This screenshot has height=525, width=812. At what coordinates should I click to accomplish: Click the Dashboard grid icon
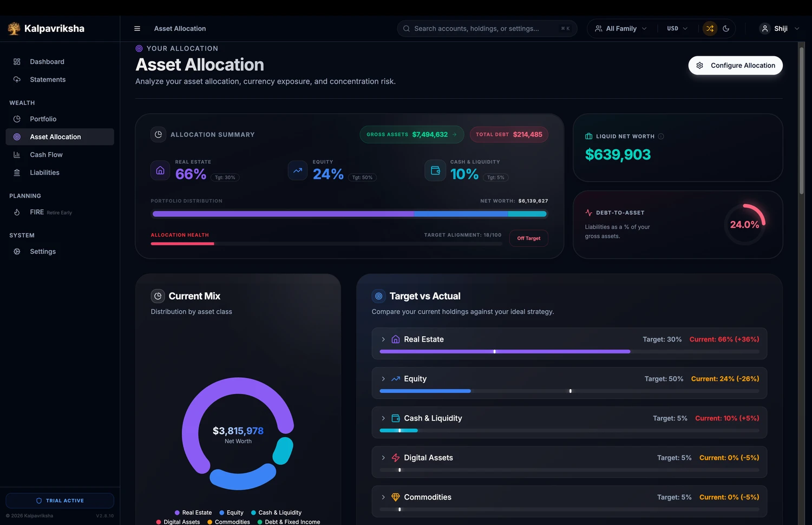click(17, 62)
